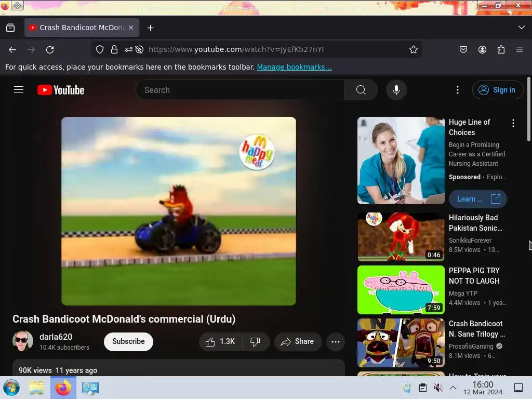532x399 pixels.
Task: Open ProsafiaGaming channel name
Action: coord(471,347)
